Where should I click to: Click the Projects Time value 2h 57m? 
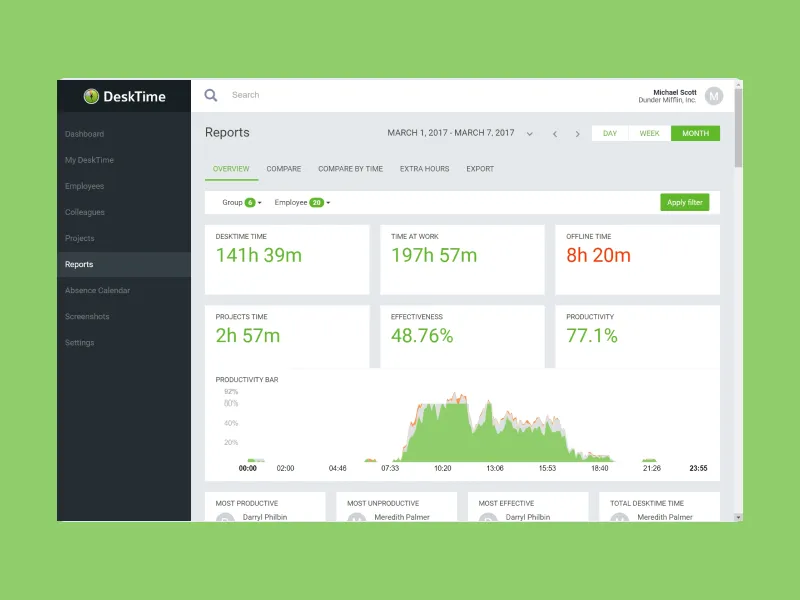pyautogui.click(x=247, y=336)
